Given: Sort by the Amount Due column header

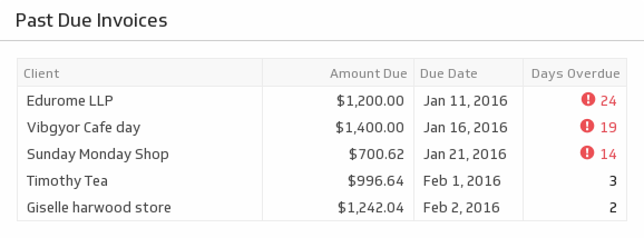Looking at the screenshot, I should (x=368, y=73).
